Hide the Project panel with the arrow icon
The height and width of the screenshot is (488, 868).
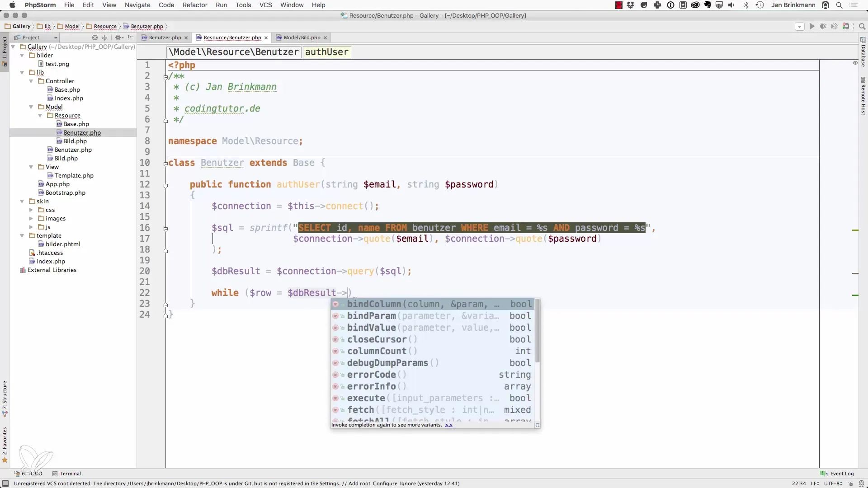130,38
